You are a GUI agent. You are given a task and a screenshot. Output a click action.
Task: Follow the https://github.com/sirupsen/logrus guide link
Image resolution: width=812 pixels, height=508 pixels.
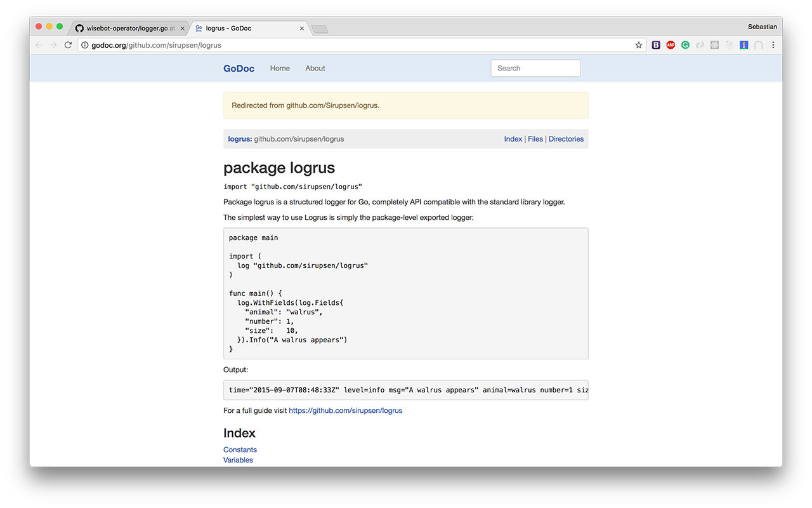346,411
